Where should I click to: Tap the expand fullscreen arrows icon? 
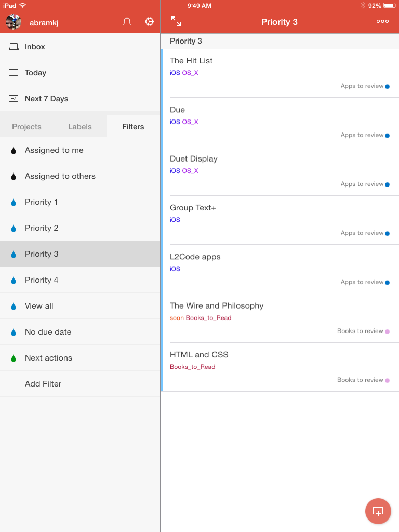tap(176, 21)
